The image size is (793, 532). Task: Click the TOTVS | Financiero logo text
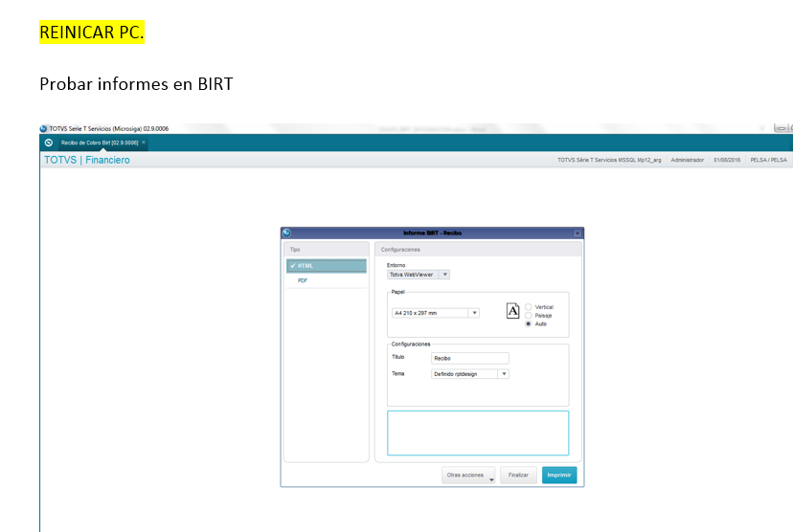click(x=87, y=160)
